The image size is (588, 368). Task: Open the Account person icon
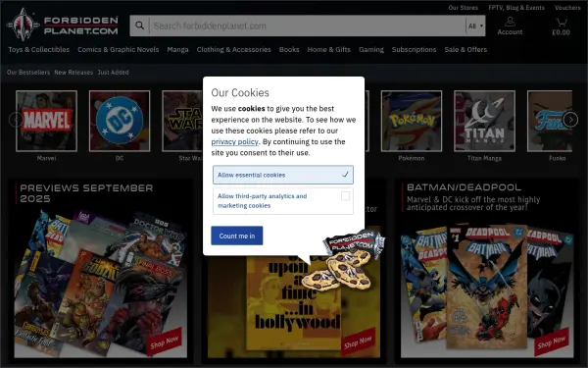pos(510,22)
